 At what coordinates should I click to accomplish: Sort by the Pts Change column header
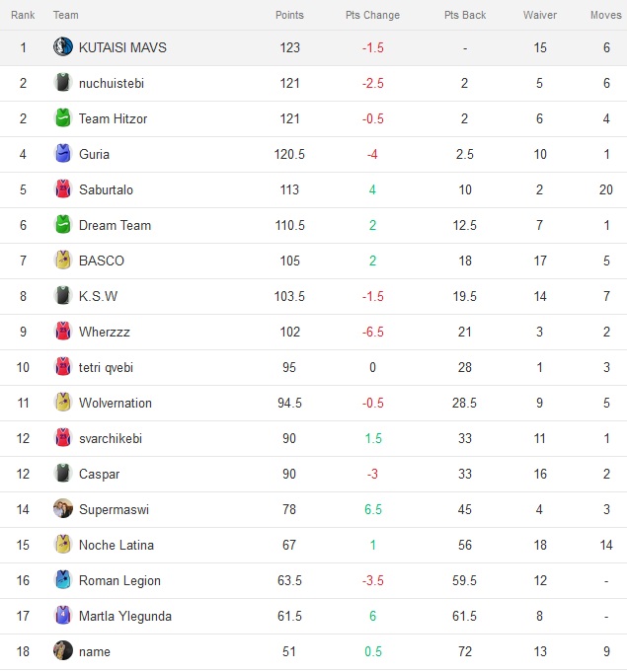point(372,15)
